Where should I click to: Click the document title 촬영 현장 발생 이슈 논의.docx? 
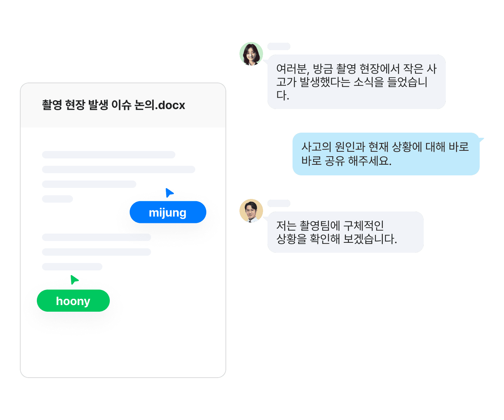point(113,105)
